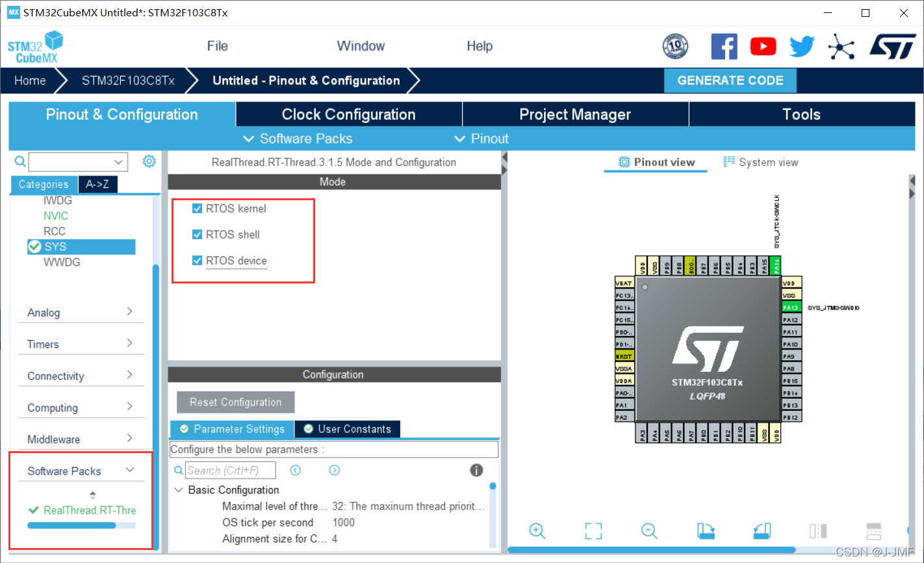The height and width of the screenshot is (563, 924).
Task: Go to previous parameter search result
Action: coord(296,470)
